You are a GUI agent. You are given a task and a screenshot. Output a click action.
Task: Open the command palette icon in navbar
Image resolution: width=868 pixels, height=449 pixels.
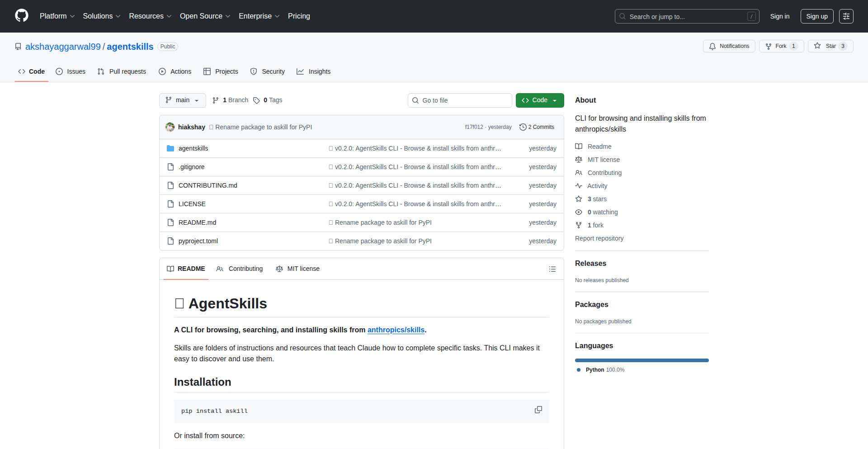point(846,16)
